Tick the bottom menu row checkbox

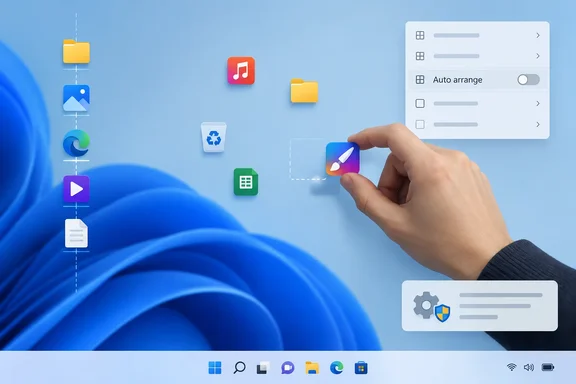pyautogui.click(x=420, y=125)
